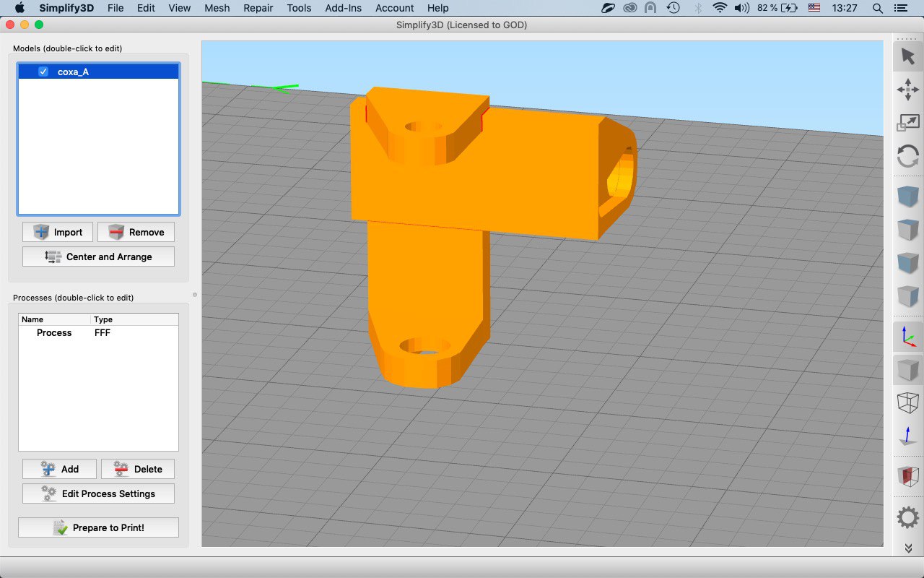The width and height of the screenshot is (924, 578).
Task: Sort by the Name column header
Action: coord(55,319)
